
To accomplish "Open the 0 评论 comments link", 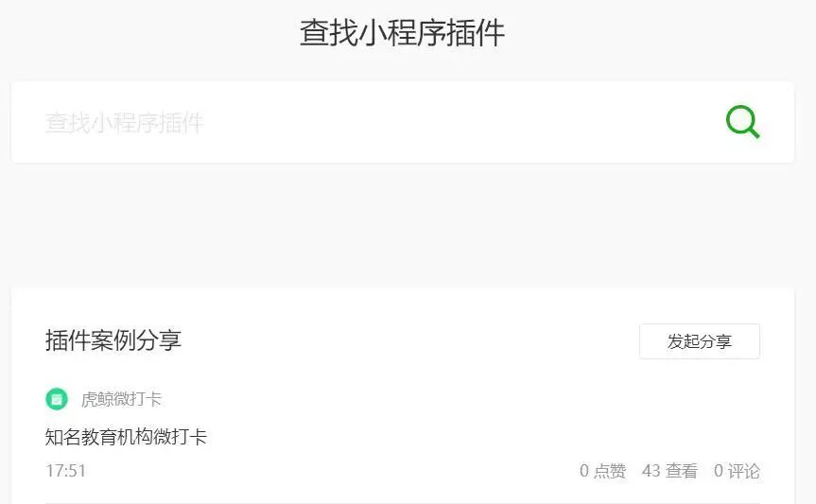I will [x=737, y=471].
